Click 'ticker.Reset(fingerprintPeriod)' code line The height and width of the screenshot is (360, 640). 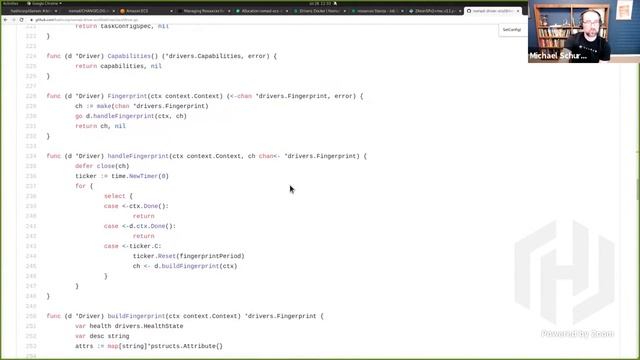click(189, 256)
